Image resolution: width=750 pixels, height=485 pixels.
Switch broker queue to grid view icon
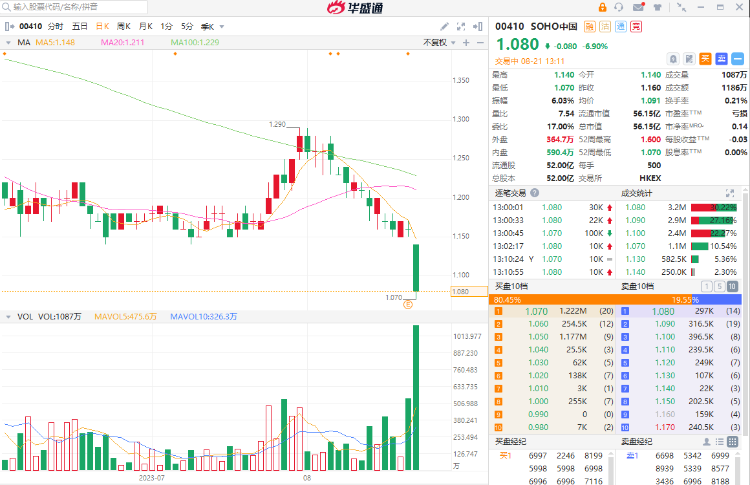pyautogui.click(x=732, y=441)
